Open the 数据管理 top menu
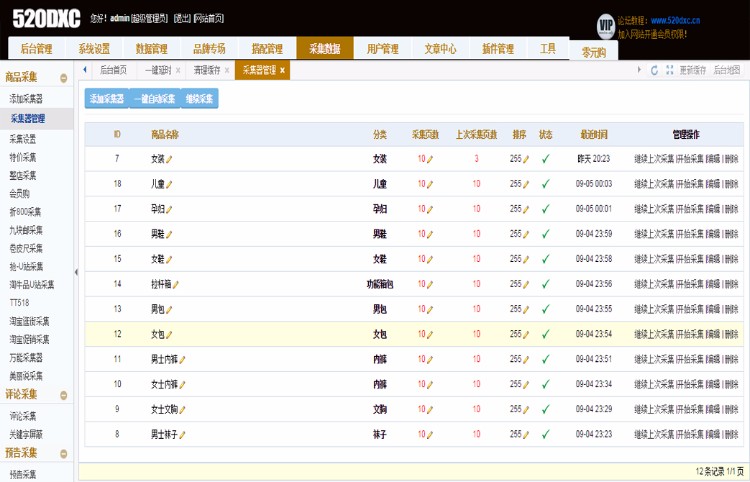 click(x=152, y=49)
